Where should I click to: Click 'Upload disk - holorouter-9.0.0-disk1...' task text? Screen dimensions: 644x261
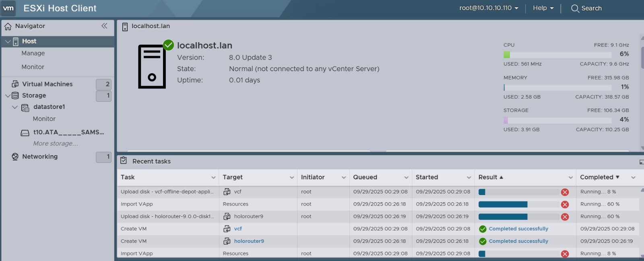[167, 217]
